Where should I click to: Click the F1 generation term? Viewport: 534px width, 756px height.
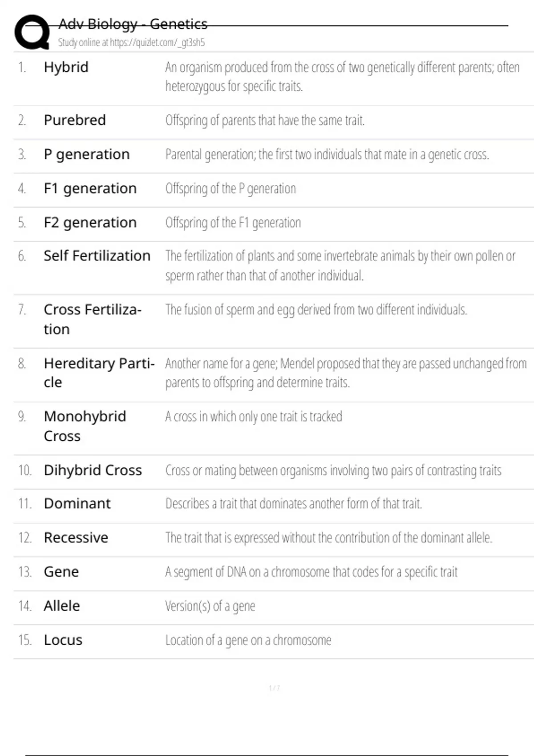(90, 189)
